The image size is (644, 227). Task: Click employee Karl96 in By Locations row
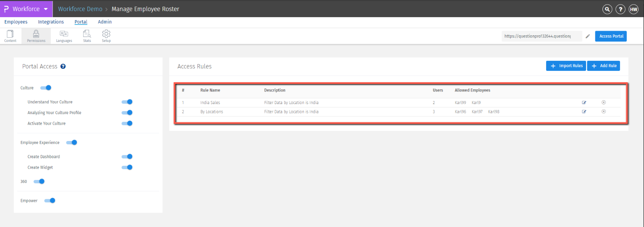(461, 112)
